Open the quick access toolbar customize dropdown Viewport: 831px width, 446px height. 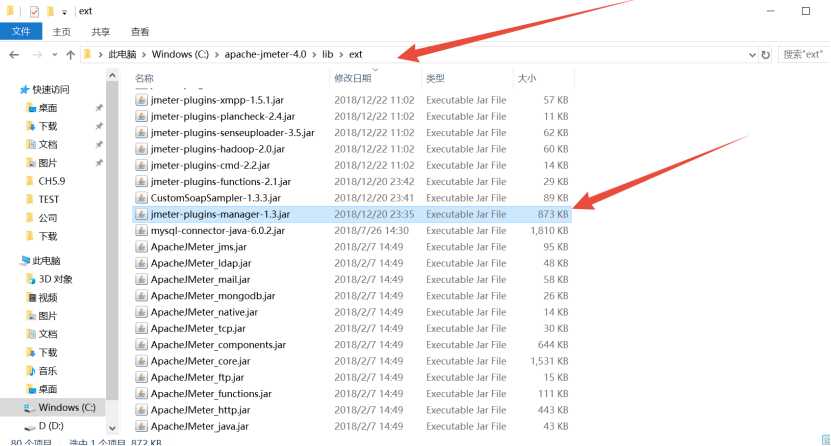point(64,12)
